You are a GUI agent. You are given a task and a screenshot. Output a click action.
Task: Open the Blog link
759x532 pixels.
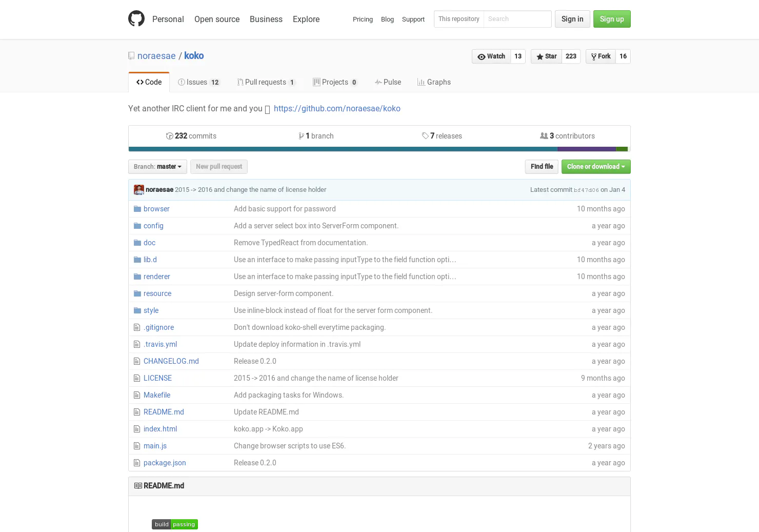[387, 19]
